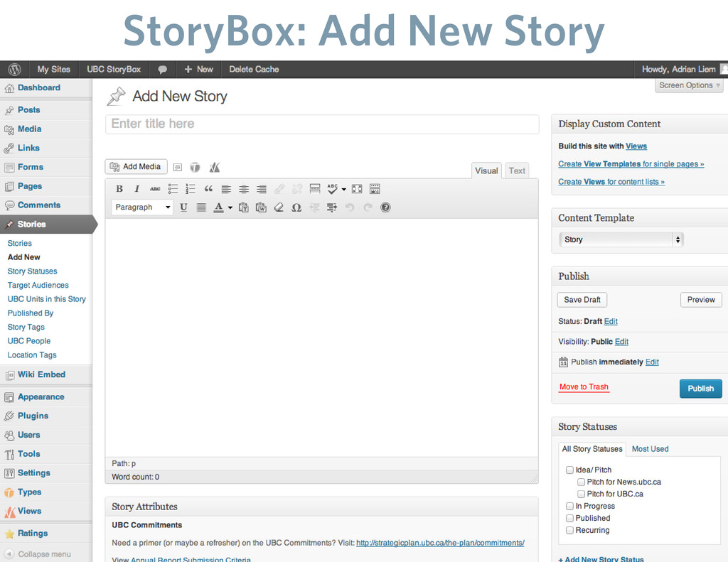Check the Recurring status checkbox
Screen dimensions: 728x562
pyautogui.click(x=569, y=530)
